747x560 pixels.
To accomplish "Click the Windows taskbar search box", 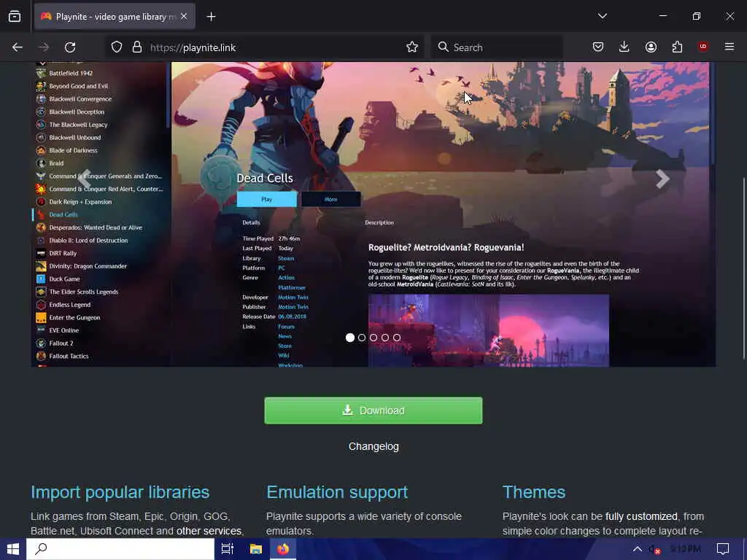I will point(120,549).
